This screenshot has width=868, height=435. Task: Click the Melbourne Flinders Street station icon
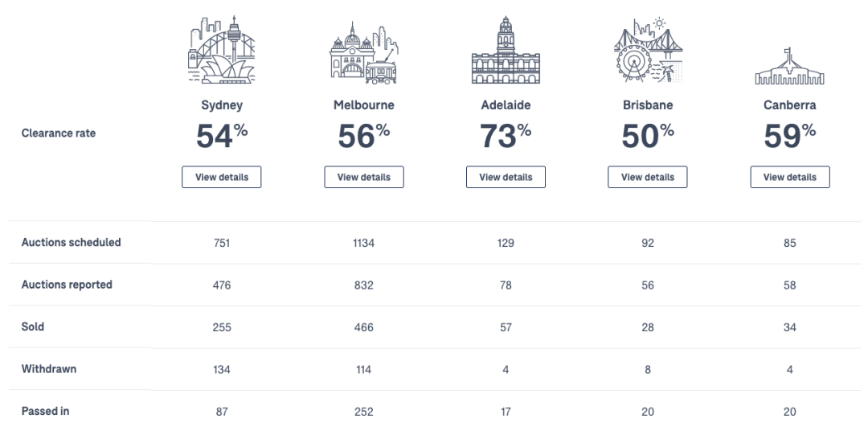[364, 53]
